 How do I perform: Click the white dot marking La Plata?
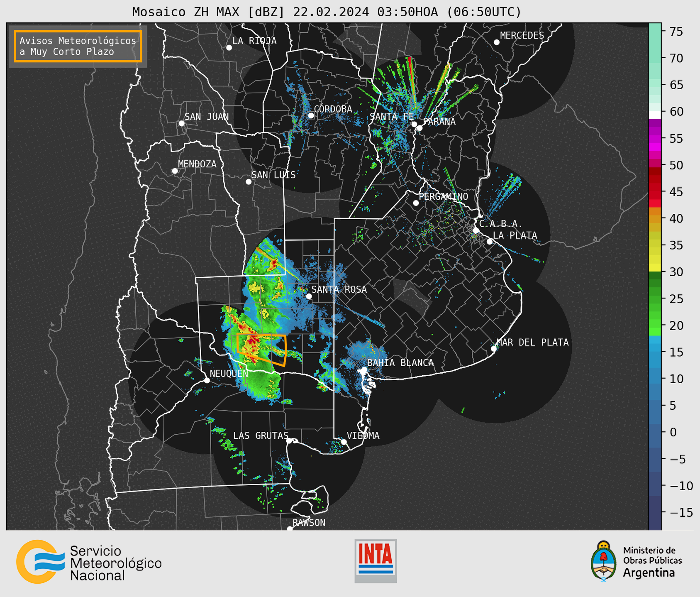(490, 242)
